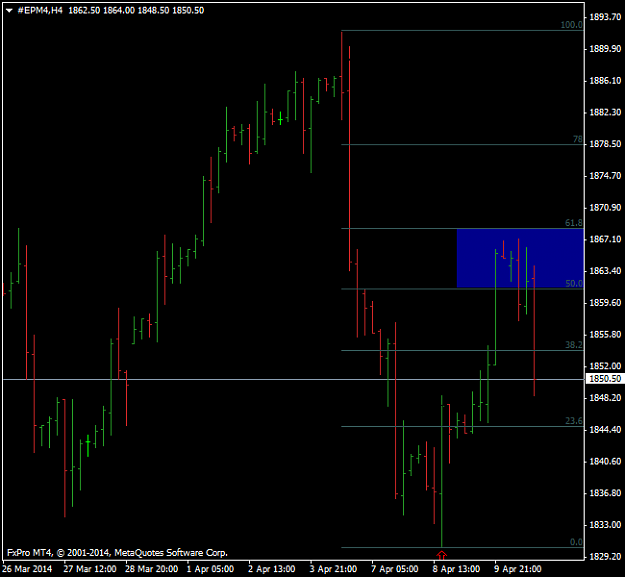Image resolution: width=625 pixels, height=577 pixels.
Task: Select the red up-arrow marker at the chart bottom
Action: (441, 555)
